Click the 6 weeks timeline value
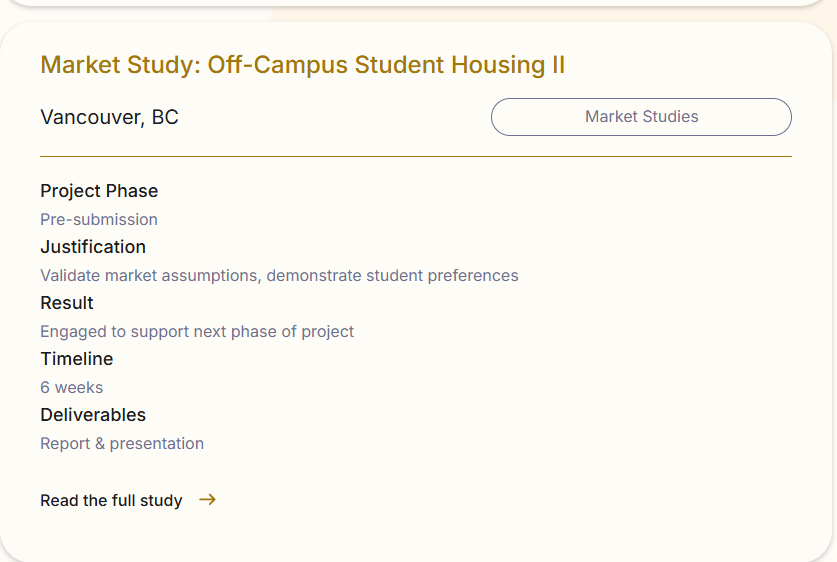The width and height of the screenshot is (837, 562). pos(71,387)
